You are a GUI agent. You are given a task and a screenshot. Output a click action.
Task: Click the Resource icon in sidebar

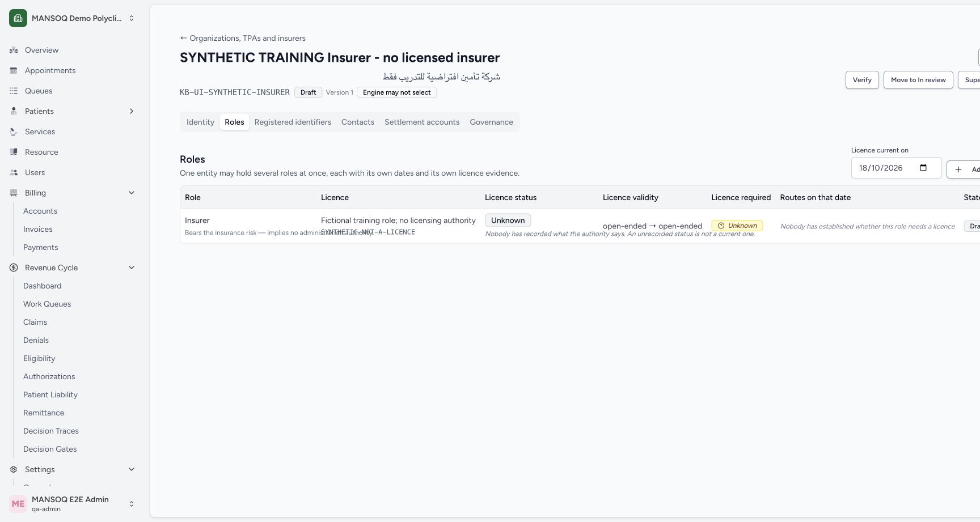pyautogui.click(x=14, y=152)
